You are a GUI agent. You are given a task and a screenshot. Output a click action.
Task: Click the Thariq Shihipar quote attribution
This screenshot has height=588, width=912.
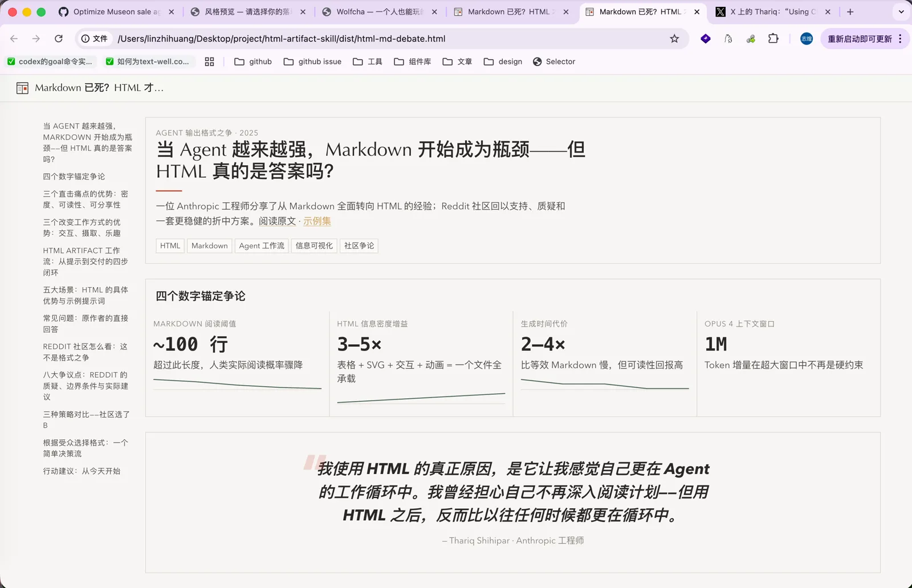(x=513, y=540)
